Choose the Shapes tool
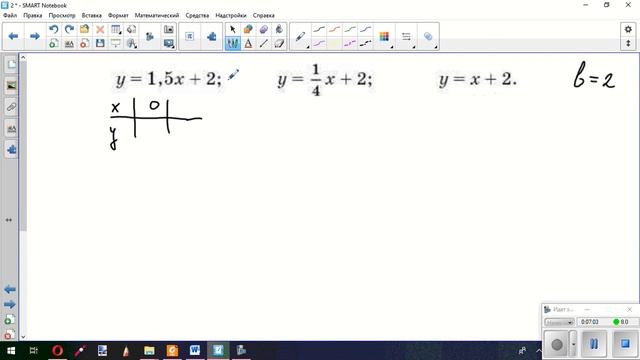Image resolution: width=640 pixels, height=360 pixels. 248,29
